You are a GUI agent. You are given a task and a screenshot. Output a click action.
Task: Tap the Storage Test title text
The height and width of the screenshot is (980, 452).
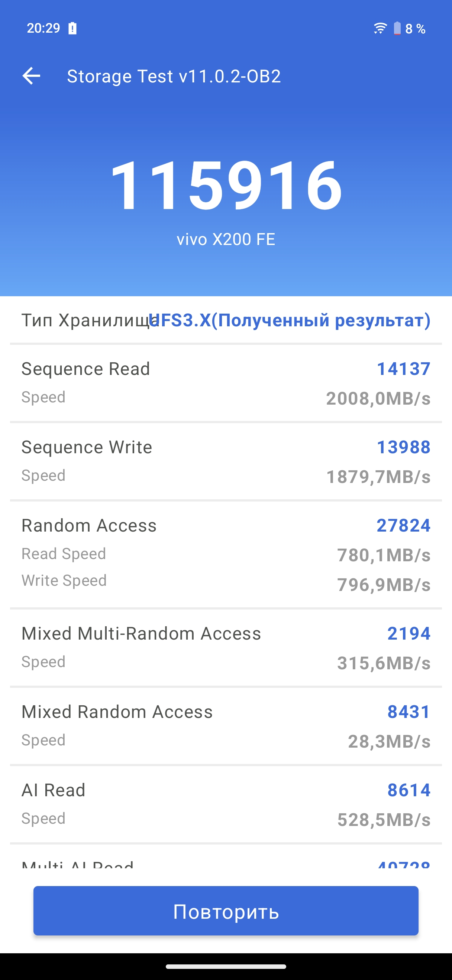[174, 76]
